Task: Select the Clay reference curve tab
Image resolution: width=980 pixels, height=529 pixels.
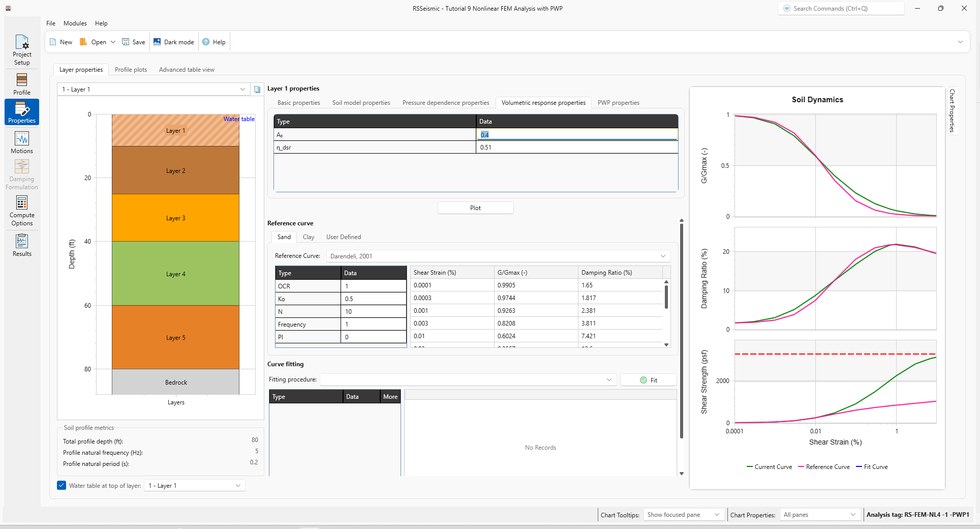Action: click(x=309, y=237)
